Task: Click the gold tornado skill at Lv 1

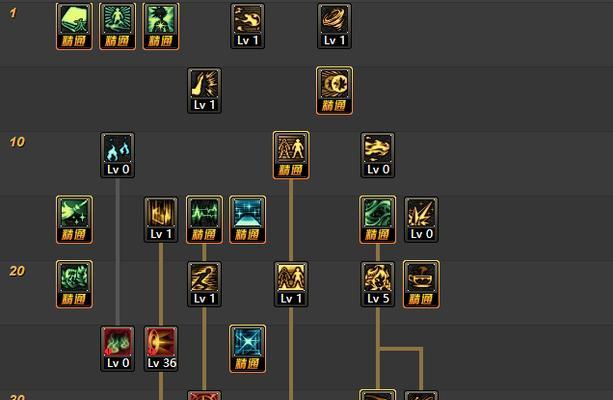Action: click(x=334, y=26)
